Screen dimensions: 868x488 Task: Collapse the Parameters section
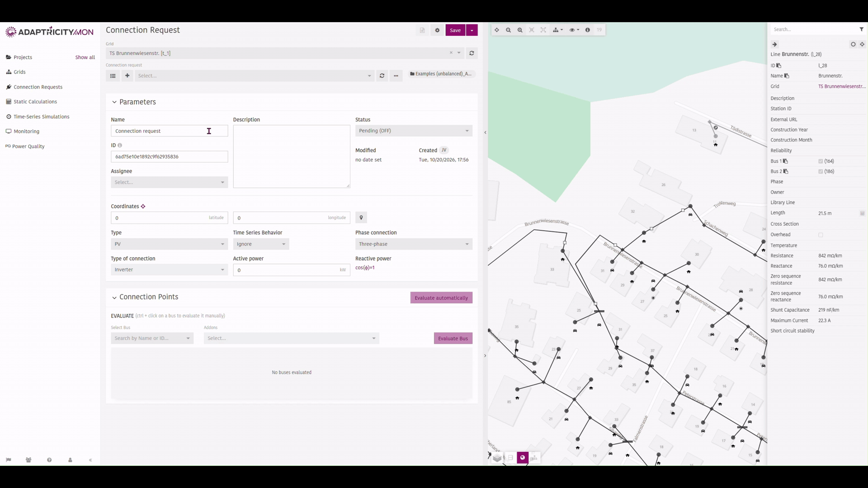(114, 102)
